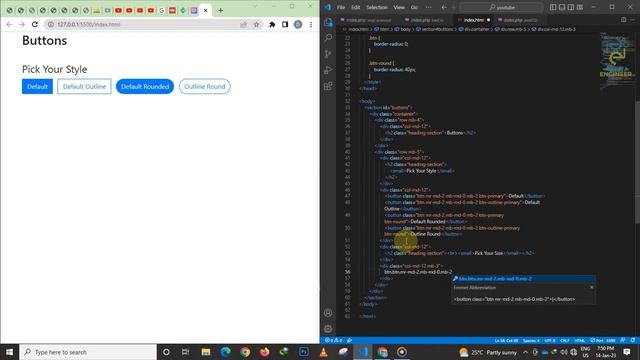This screenshot has height=360, width=640.
Task: Reload the page in Chrome
Action: pos(35,24)
